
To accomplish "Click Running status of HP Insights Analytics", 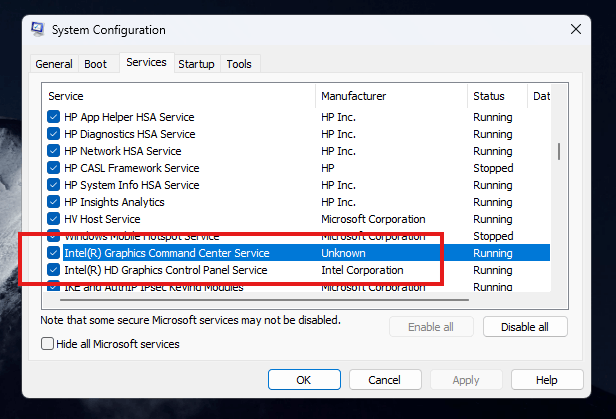I will click(493, 202).
